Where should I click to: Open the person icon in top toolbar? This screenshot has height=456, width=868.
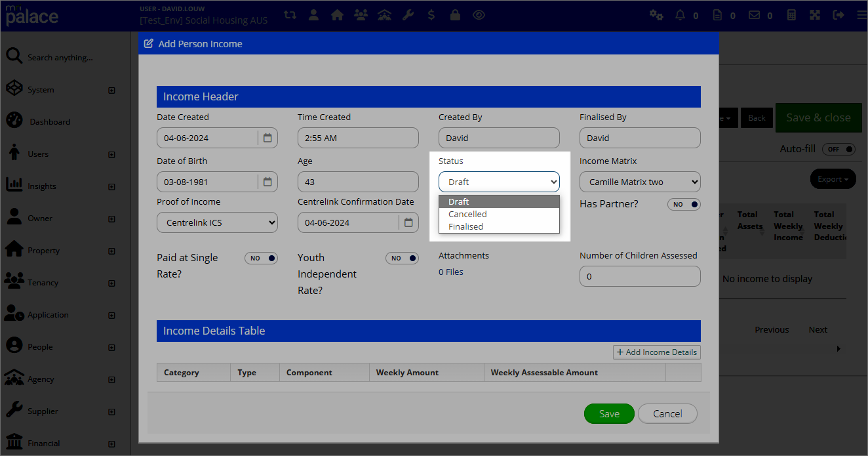(314, 14)
